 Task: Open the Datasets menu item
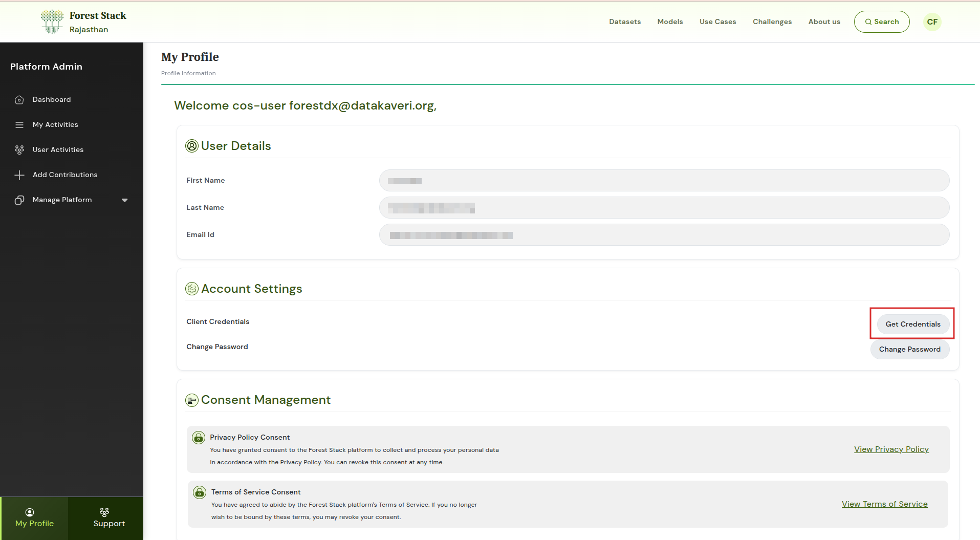625,22
